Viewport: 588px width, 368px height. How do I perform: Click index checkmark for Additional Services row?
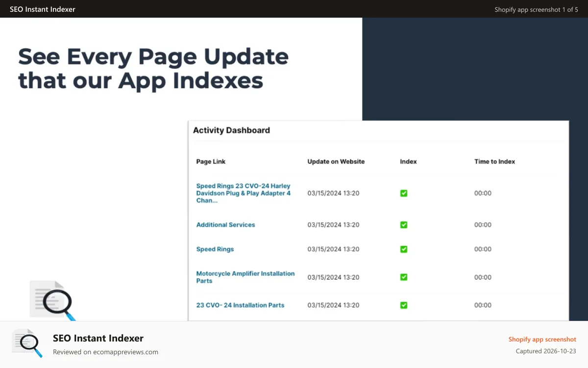pyautogui.click(x=404, y=225)
